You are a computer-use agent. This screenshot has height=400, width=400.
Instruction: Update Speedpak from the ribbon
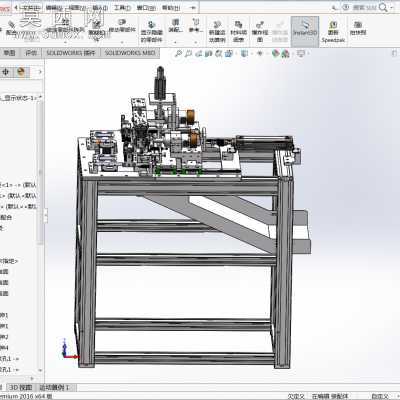[x=333, y=32]
